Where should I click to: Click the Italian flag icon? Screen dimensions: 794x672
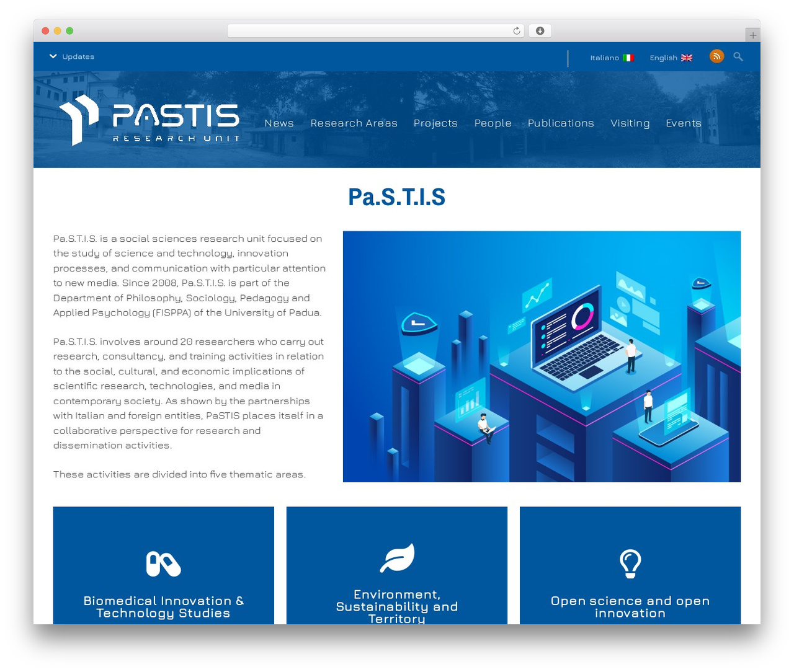628,58
